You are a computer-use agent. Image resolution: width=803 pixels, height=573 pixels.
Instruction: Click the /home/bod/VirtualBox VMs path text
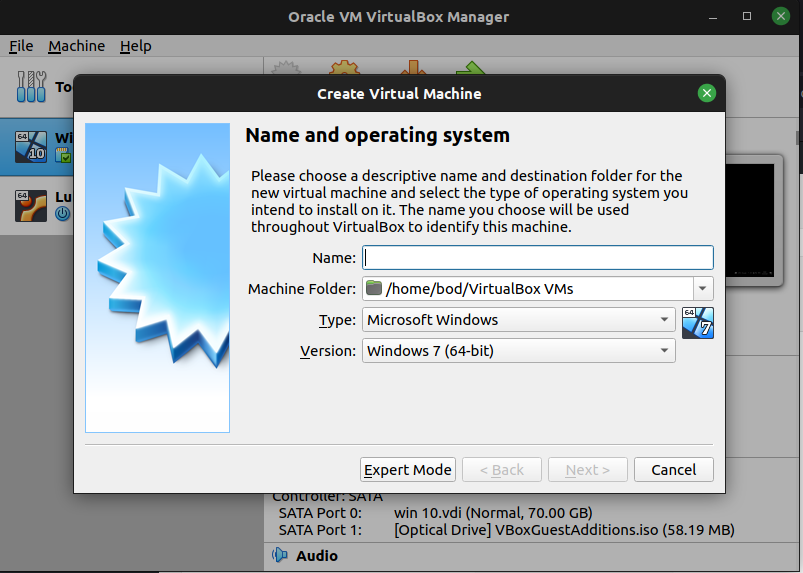[479, 289]
